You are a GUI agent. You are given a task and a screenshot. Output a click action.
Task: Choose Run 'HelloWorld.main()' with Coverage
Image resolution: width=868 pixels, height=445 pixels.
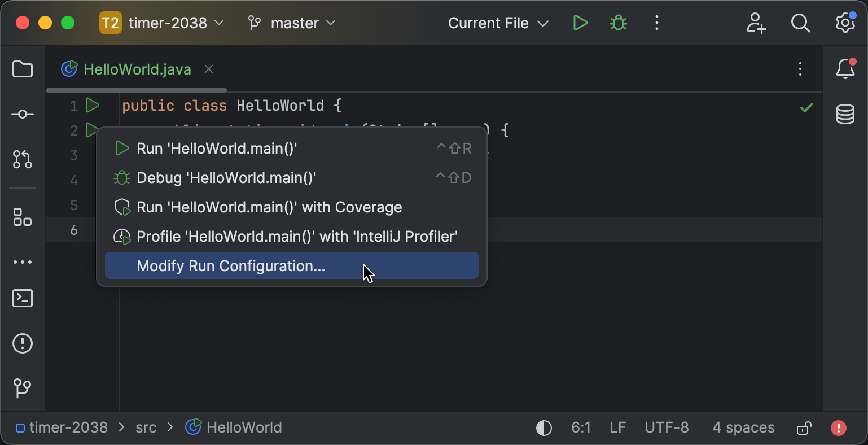tap(269, 207)
